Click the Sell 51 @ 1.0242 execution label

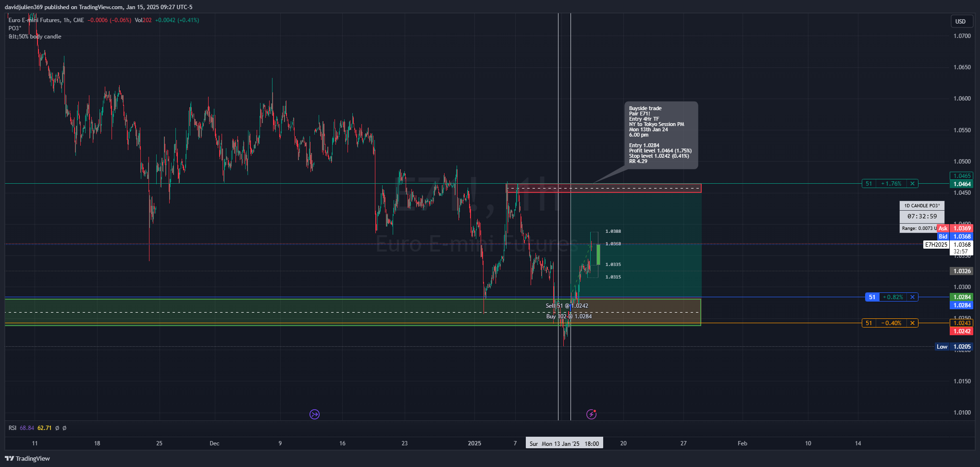(567, 306)
